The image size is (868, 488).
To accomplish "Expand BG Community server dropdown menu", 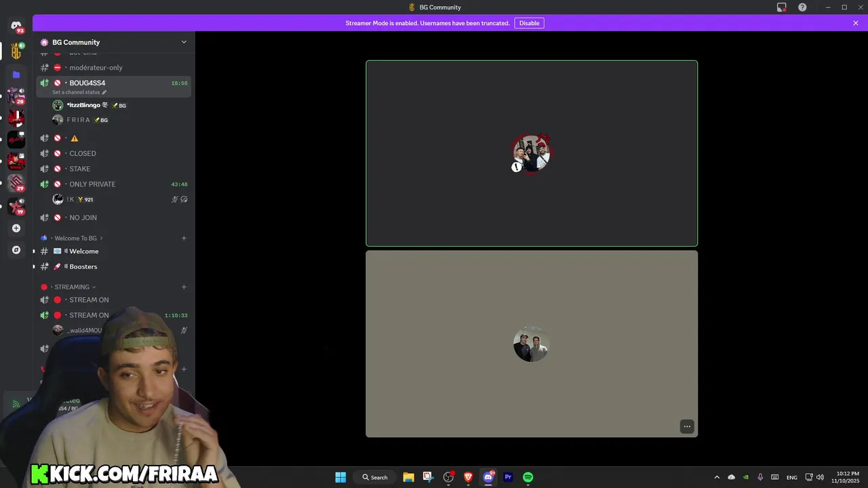I will [x=184, y=42].
